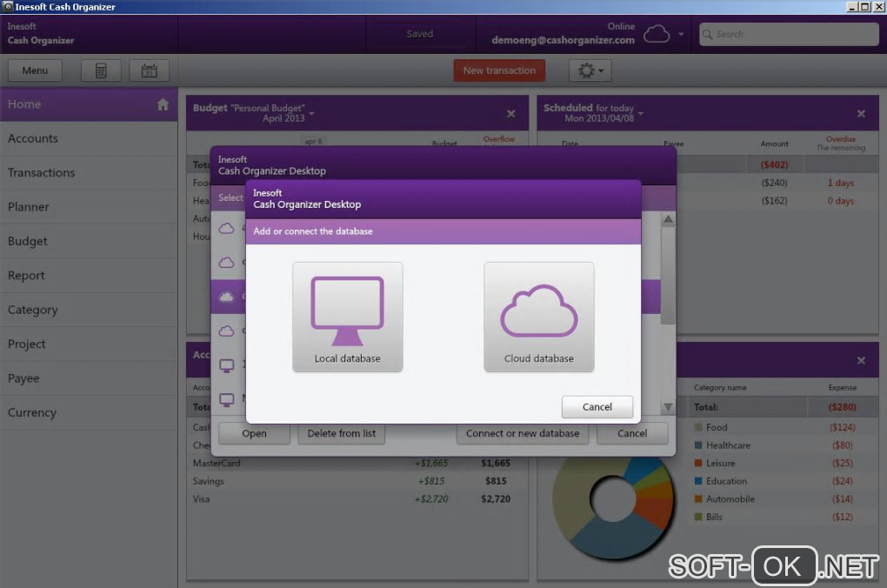Close the category expense panel
The height and width of the screenshot is (588, 887).
pos(861,360)
